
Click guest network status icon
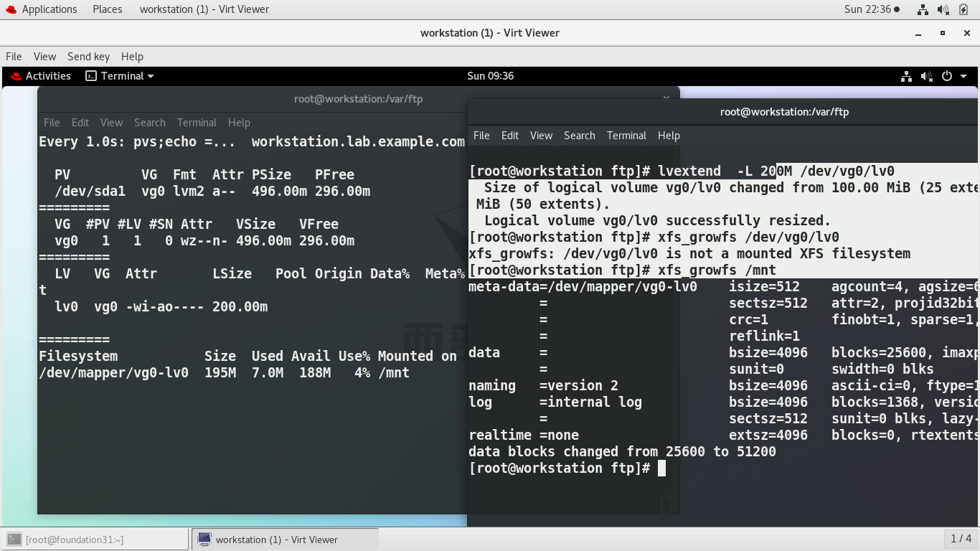907,76
